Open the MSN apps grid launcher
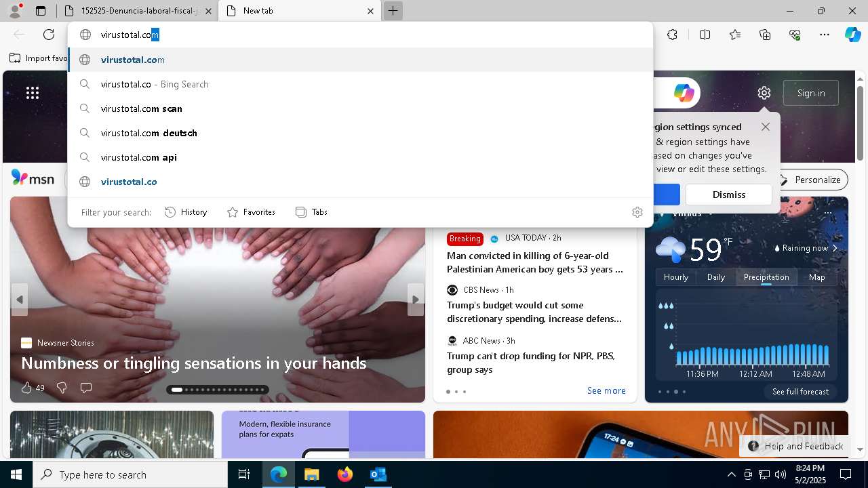868x488 pixels. (33, 93)
